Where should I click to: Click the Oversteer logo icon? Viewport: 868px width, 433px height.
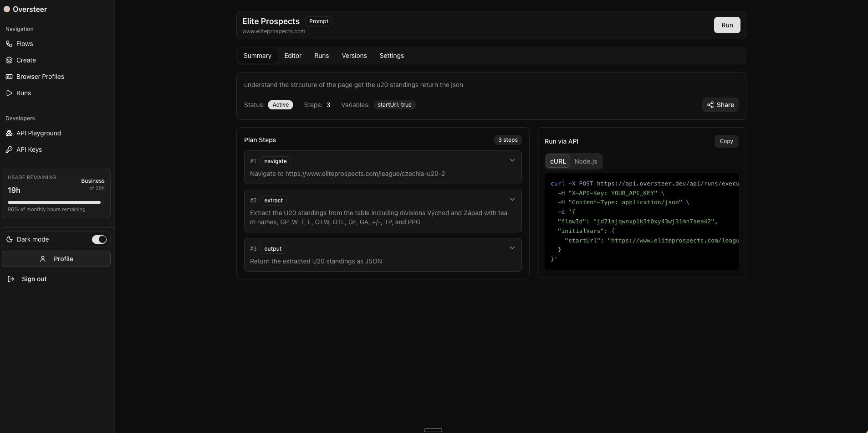point(7,9)
